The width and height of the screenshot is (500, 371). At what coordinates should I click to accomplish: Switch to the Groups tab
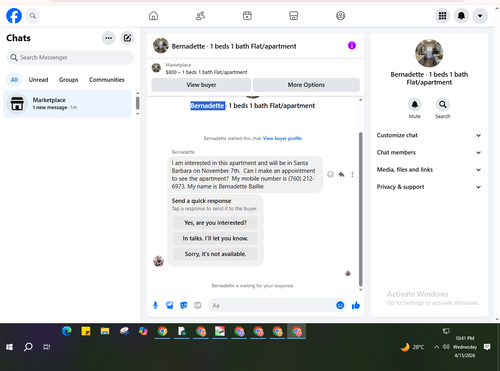68,80
